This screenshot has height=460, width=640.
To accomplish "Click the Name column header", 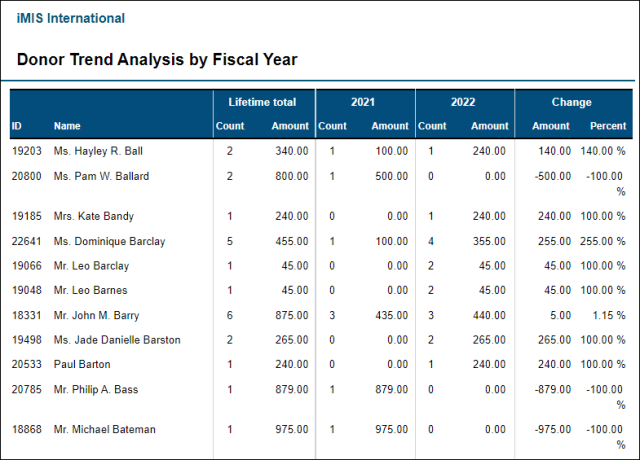I will (67, 126).
